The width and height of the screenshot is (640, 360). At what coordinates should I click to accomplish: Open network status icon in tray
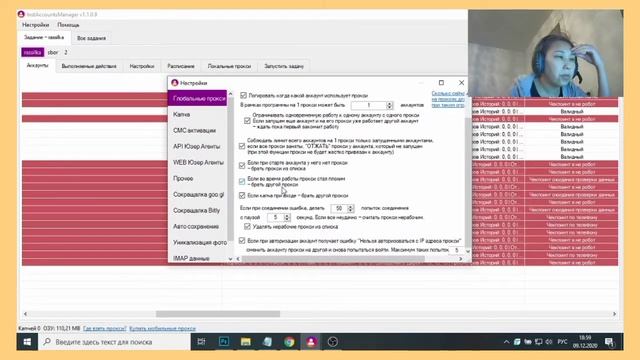click(538, 342)
